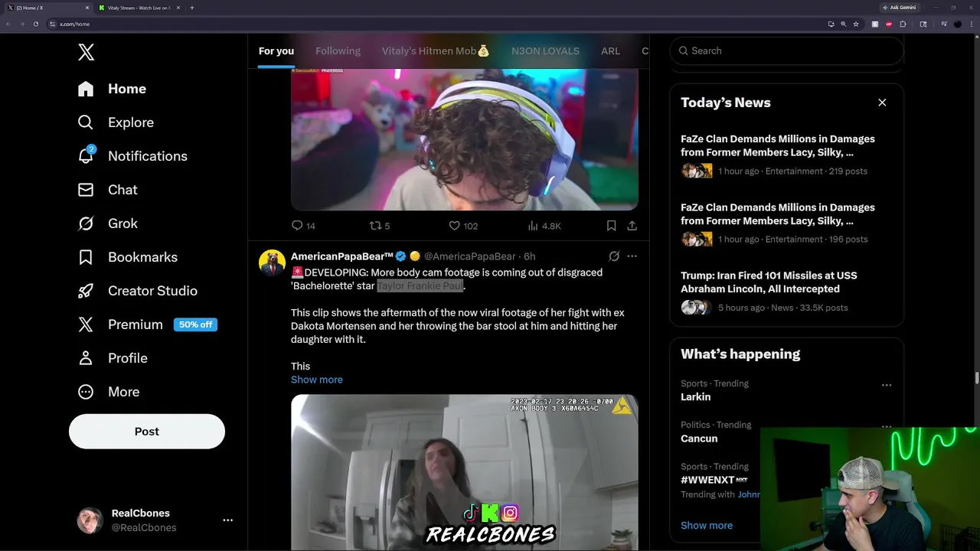Screen dimensions: 980x551
Task: Click the Search X input field
Action: coord(786,51)
